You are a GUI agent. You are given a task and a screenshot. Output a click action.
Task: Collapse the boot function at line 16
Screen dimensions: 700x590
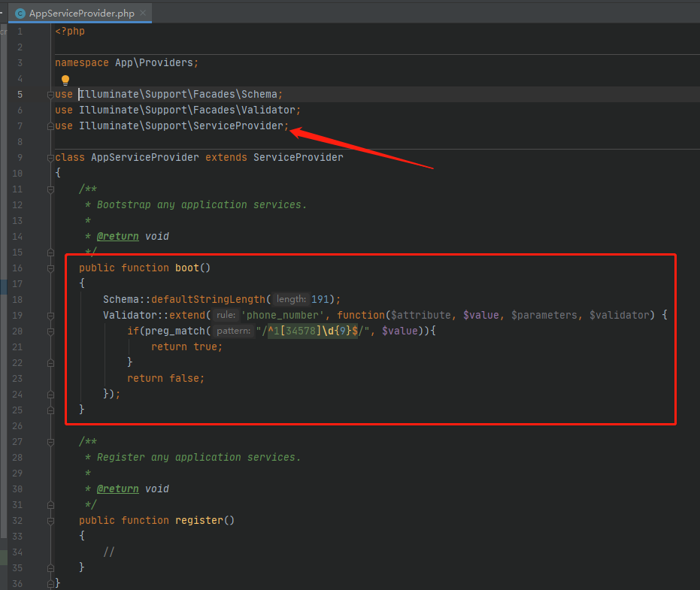tap(50, 268)
